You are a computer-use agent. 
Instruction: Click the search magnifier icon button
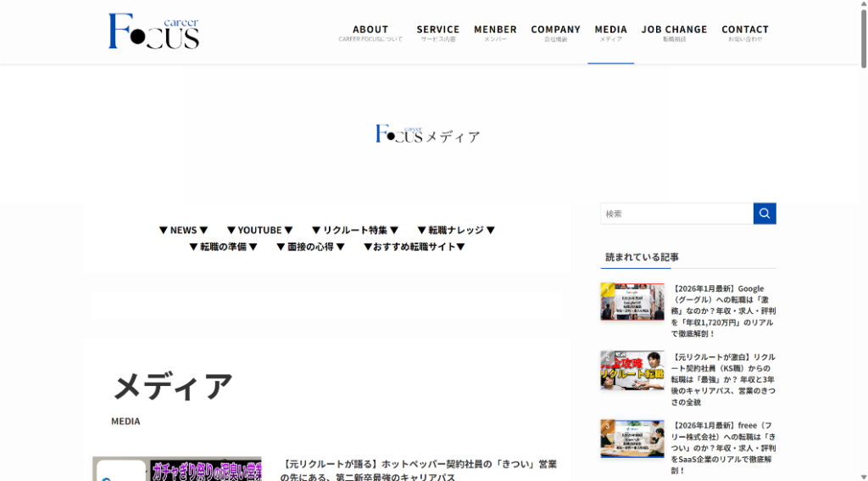click(x=765, y=214)
